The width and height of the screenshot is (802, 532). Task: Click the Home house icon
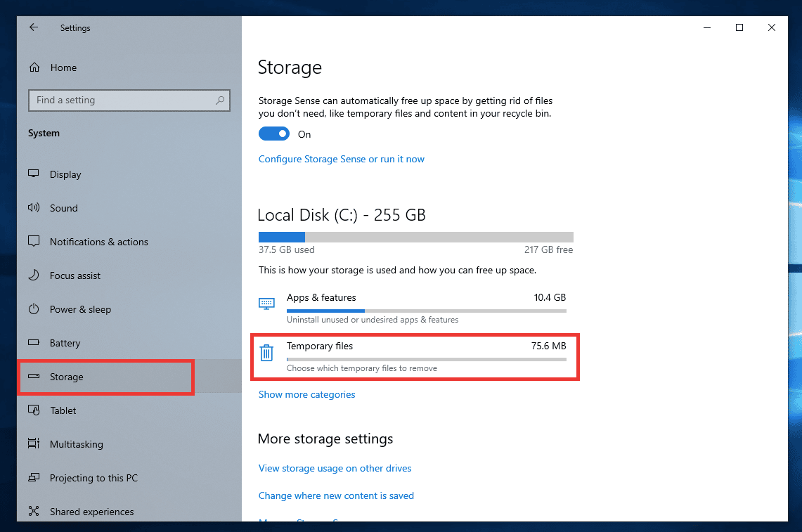(34, 67)
